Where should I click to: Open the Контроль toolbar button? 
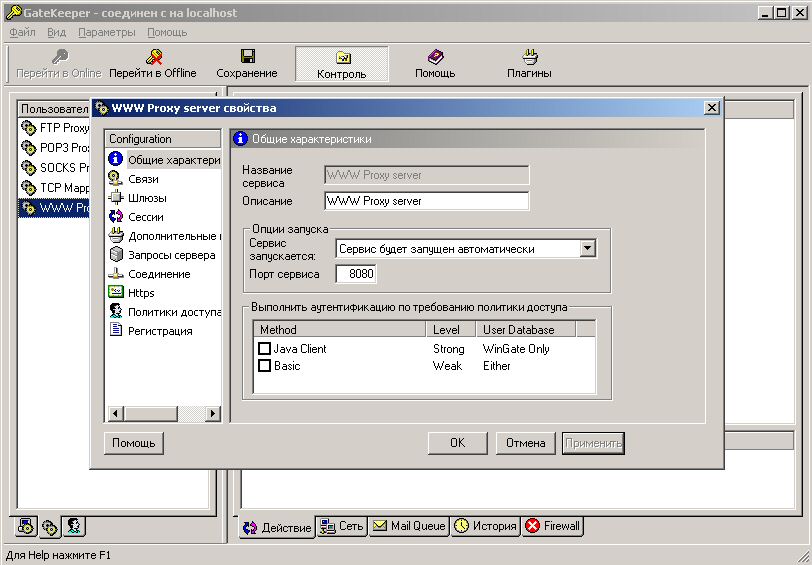(x=342, y=64)
